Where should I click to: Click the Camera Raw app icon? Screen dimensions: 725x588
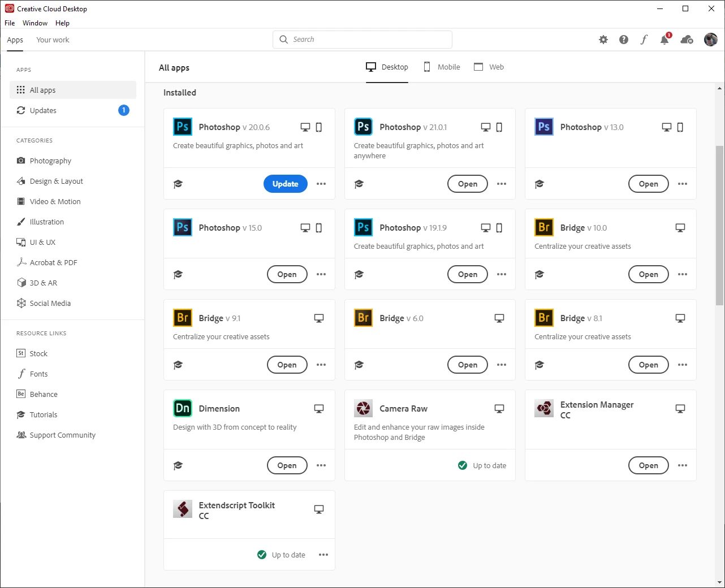click(x=364, y=408)
